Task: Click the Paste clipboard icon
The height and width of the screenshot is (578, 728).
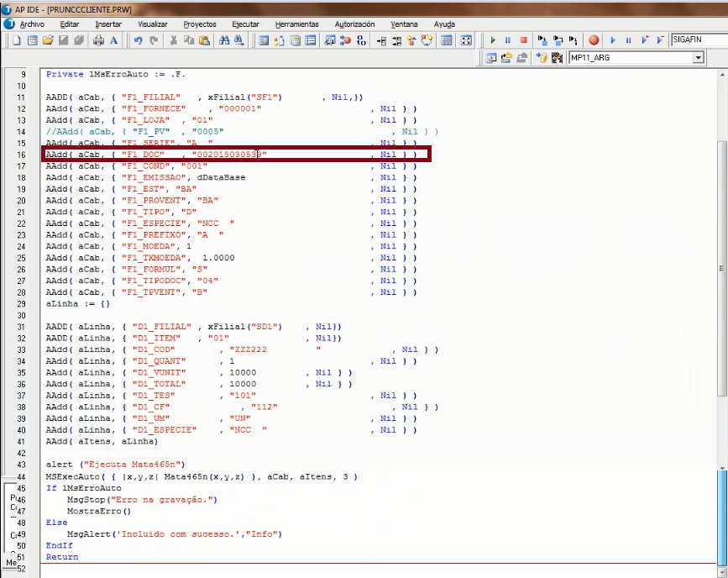Action: tap(204, 40)
